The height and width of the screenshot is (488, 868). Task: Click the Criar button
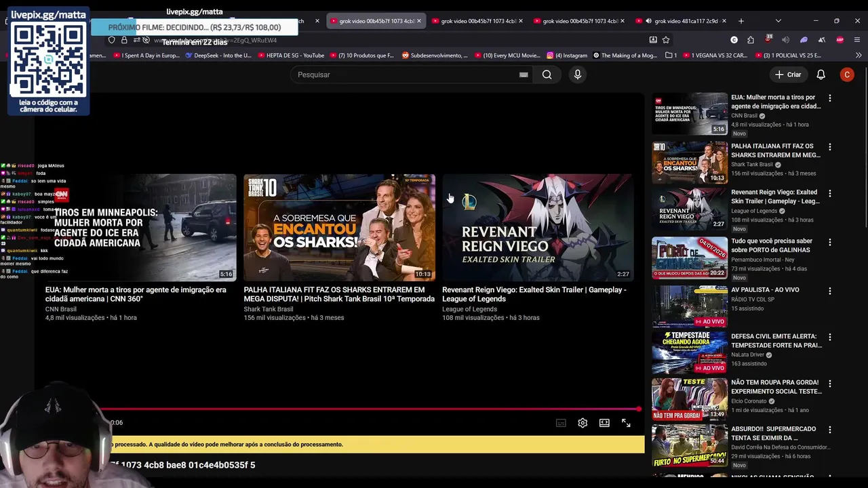[788, 75]
